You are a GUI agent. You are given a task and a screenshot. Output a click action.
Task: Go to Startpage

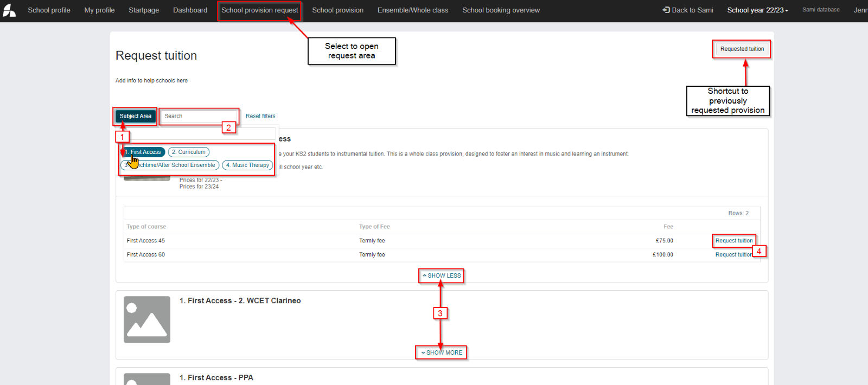(144, 10)
